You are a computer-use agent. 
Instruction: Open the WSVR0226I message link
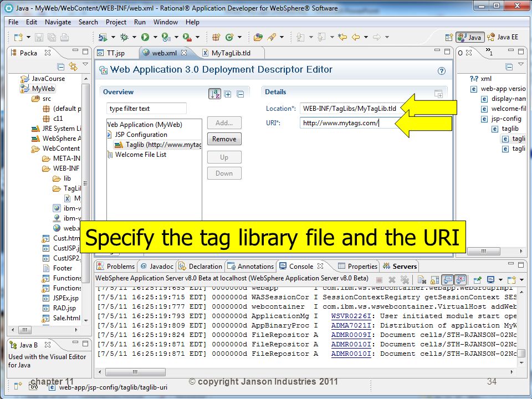(x=351, y=316)
